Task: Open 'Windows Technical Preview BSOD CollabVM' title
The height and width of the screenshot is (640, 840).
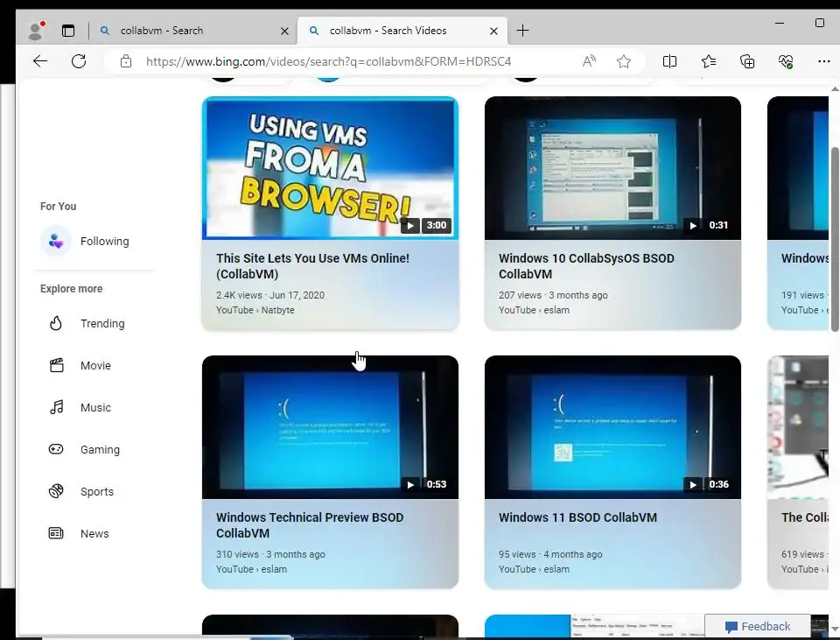Action: coord(310,525)
